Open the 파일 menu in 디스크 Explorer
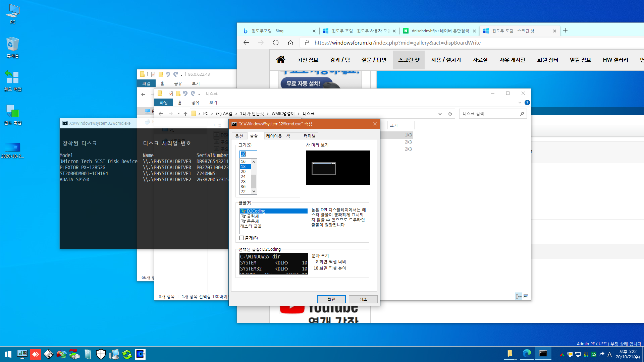 coord(164,103)
